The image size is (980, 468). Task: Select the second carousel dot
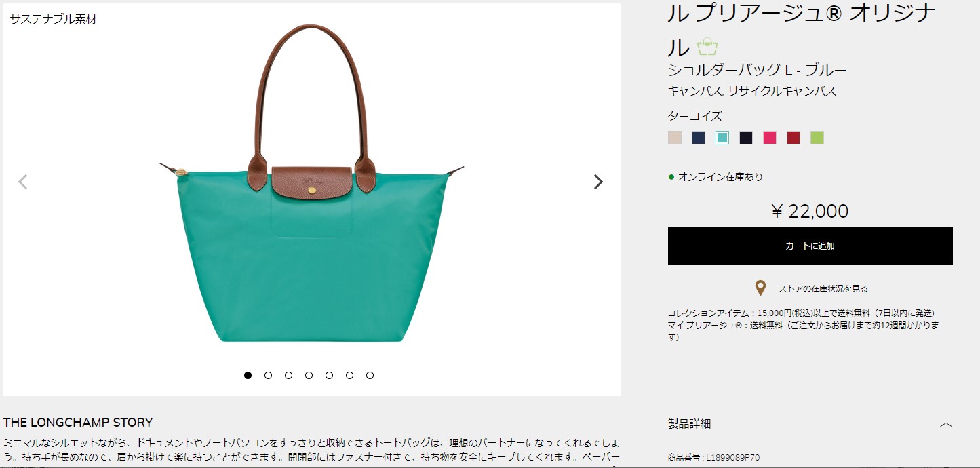268,375
